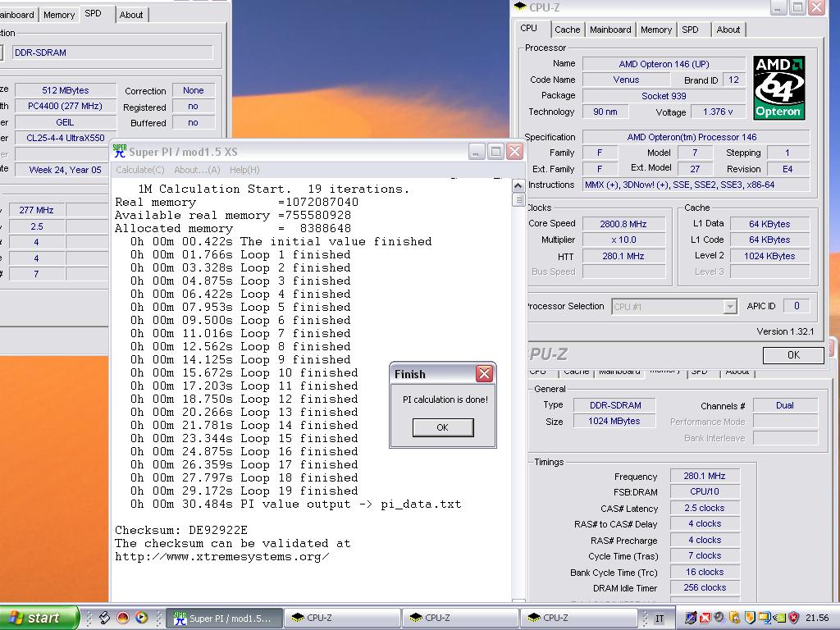Screen dimensions: 840x630
Task: Click the green tray icon in the notification area
Action: (779, 618)
